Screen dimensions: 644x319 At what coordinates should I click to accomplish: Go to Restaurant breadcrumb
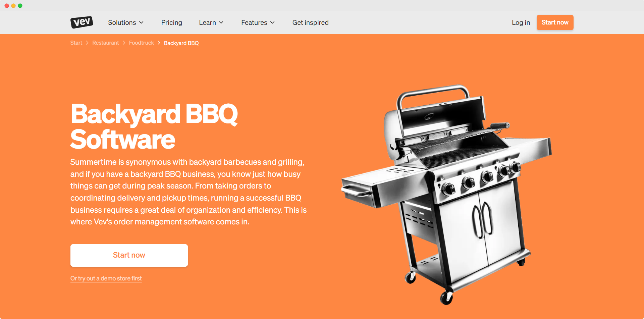[105, 43]
